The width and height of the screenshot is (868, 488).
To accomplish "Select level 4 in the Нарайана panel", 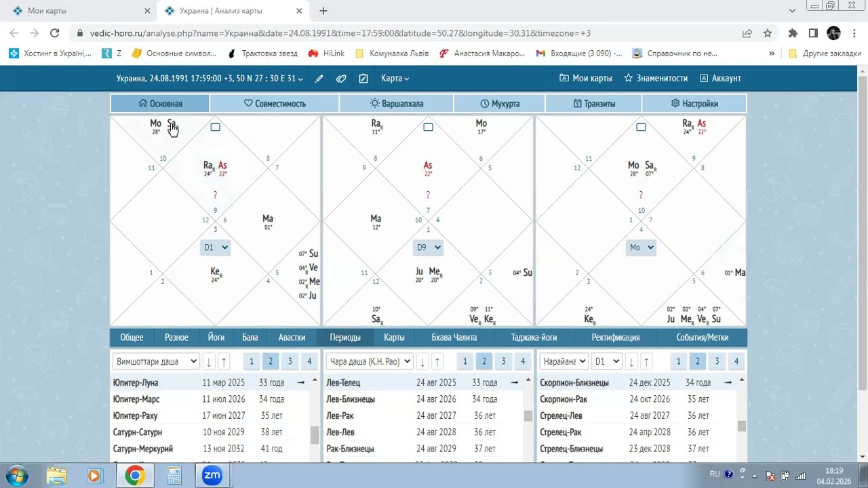I will pyautogui.click(x=736, y=361).
